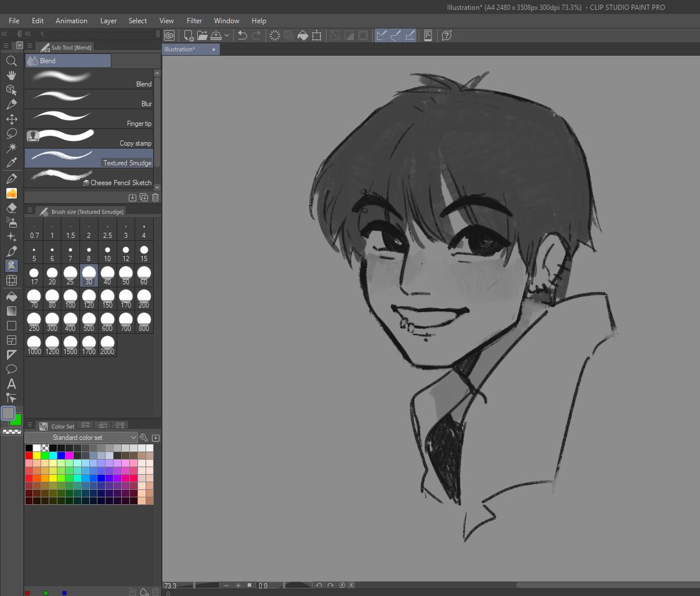Select the Move layer tool

[x=11, y=119]
